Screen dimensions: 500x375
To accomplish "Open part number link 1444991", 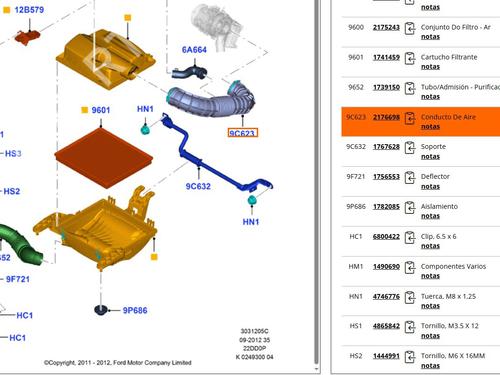I will coord(386,356).
